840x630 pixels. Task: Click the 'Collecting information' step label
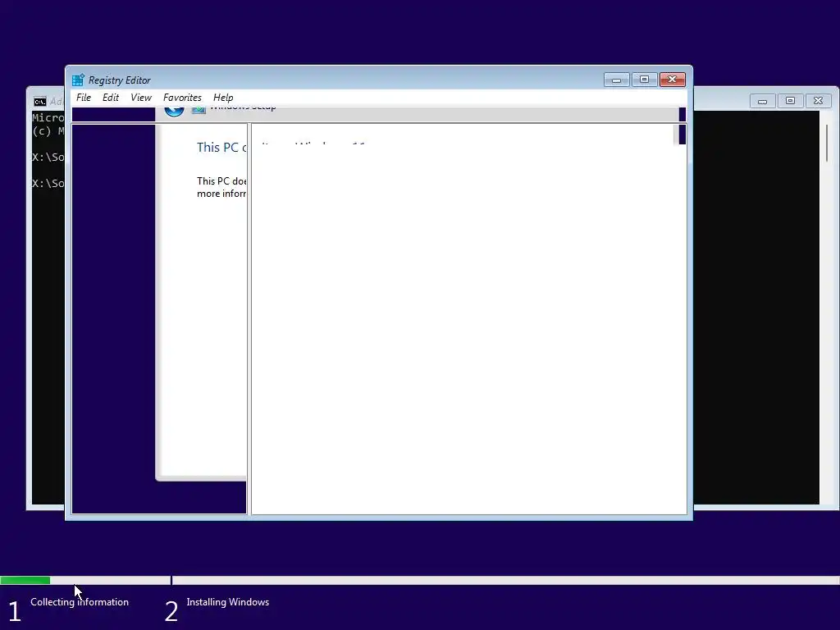[80, 602]
